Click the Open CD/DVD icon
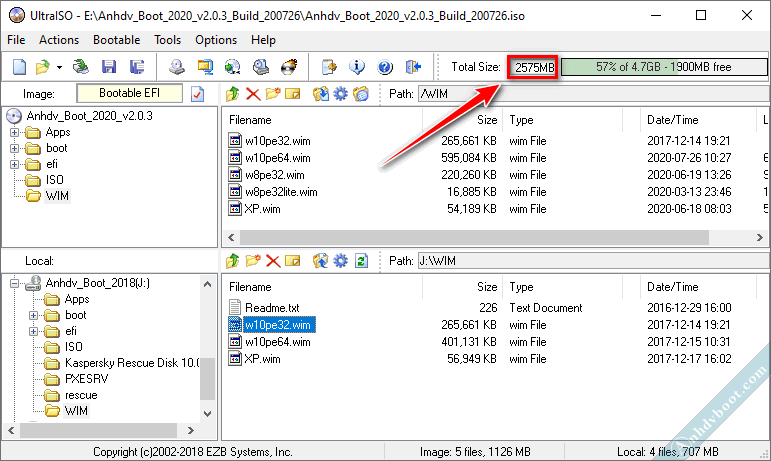771x461 pixels. [81, 67]
